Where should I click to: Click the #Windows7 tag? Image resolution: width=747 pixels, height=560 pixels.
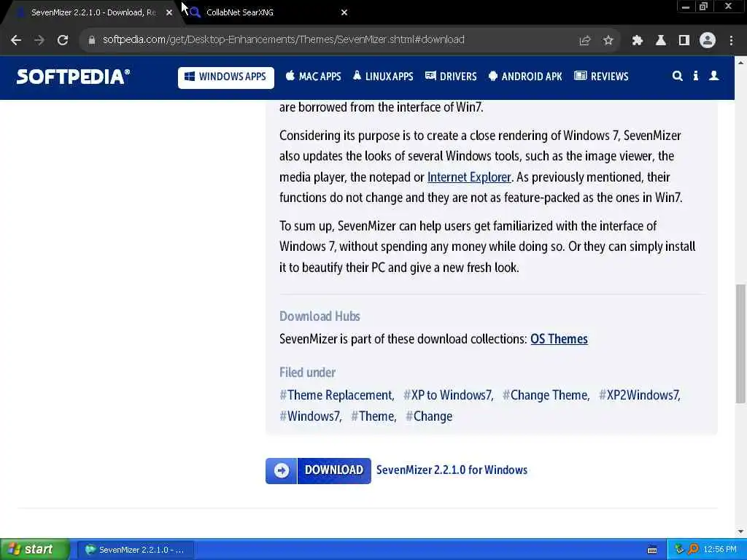click(311, 416)
